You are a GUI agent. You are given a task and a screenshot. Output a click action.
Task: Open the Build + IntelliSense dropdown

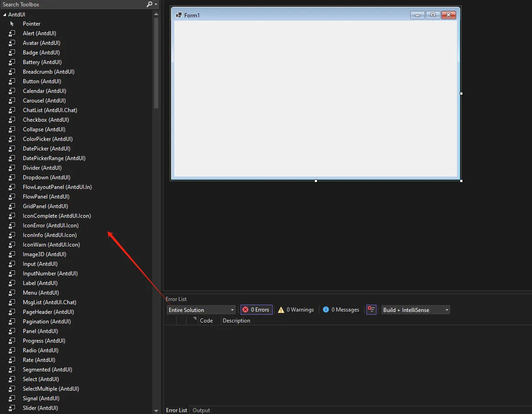pos(415,310)
